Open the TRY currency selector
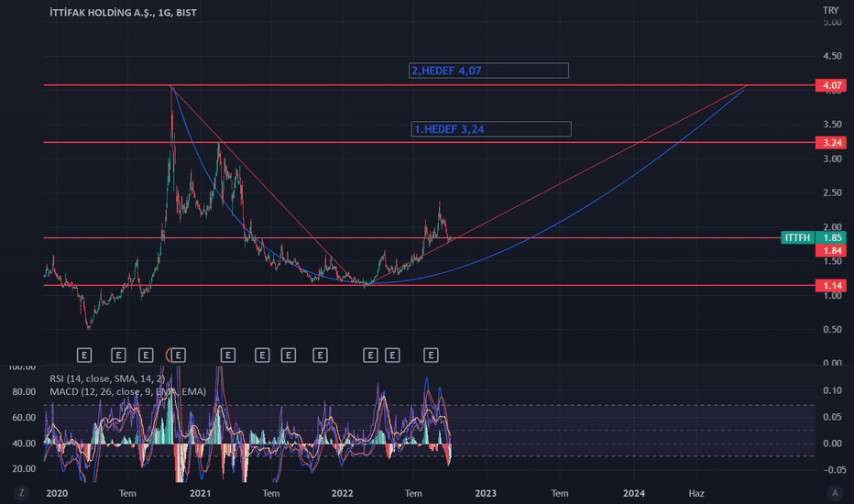Screen dimensions: 854x504 [x=830, y=10]
